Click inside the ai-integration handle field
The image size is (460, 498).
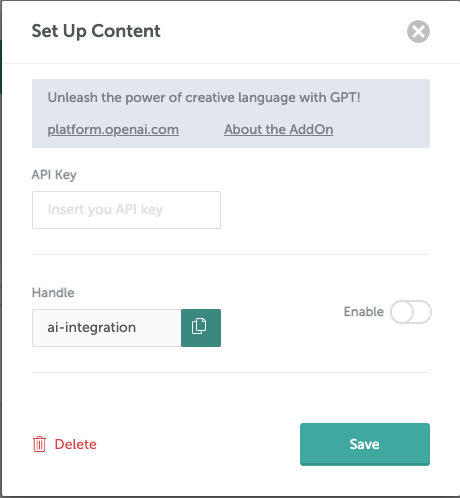[107, 328]
